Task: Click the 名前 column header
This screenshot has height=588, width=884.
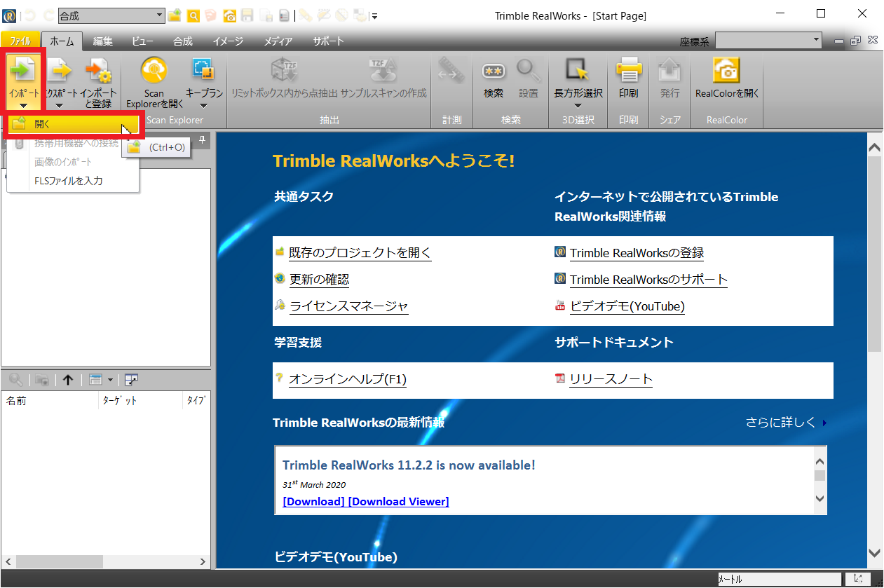Action: pyautogui.click(x=50, y=401)
